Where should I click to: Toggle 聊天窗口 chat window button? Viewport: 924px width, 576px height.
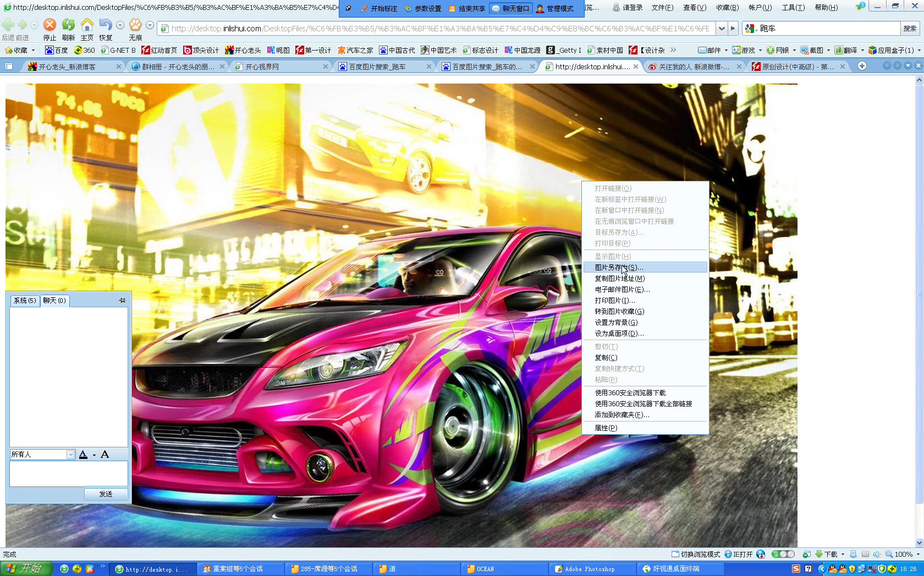pyautogui.click(x=511, y=8)
